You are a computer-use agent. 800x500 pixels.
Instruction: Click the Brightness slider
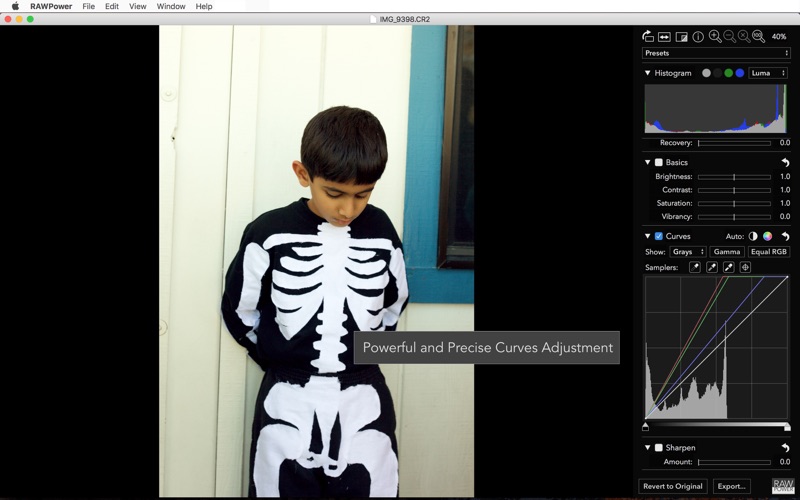coord(734,177)
